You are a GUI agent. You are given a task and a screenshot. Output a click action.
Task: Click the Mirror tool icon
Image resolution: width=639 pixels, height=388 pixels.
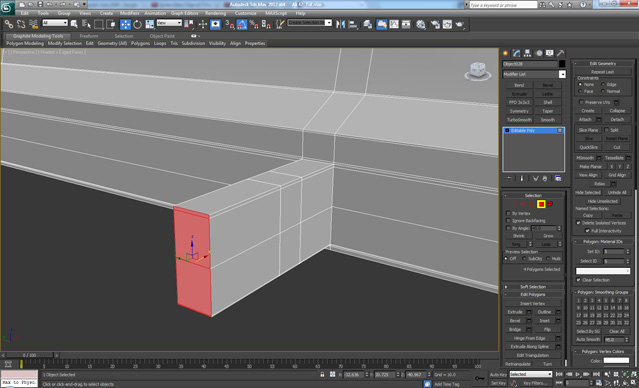(340, 24)
